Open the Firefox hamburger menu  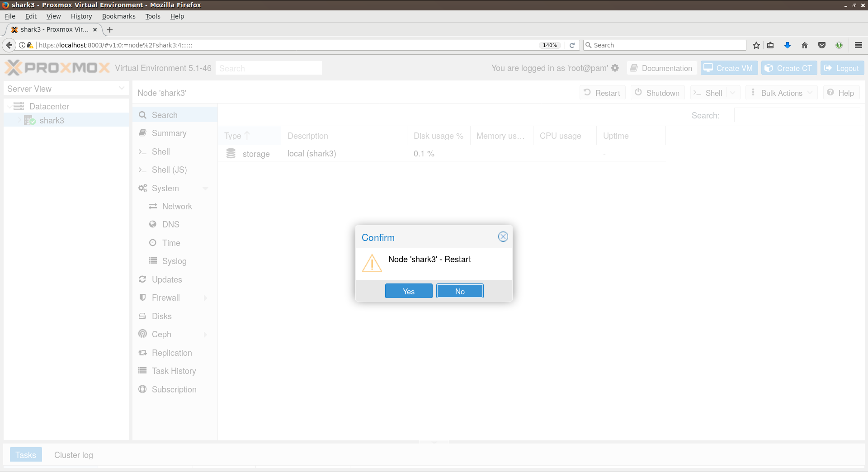point(859,45)
